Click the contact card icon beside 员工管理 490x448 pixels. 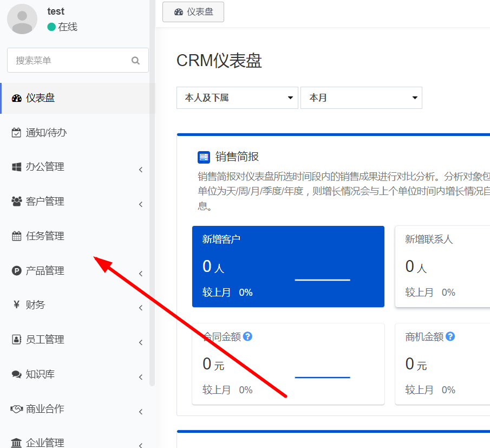pyautogui.click(x=17, y=339)
